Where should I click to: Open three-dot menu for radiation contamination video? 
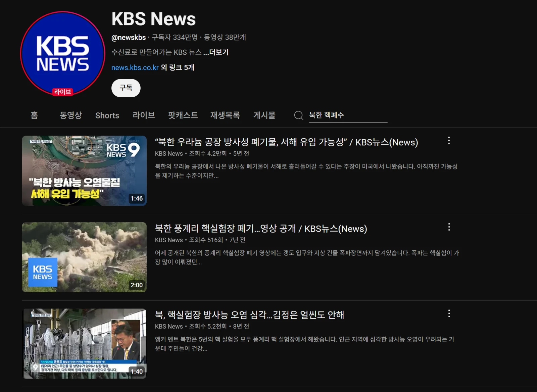point(449,313)
